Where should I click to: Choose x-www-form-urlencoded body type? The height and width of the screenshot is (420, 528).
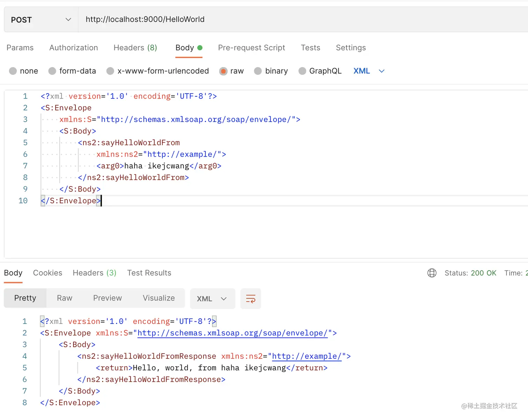[110, 71]
